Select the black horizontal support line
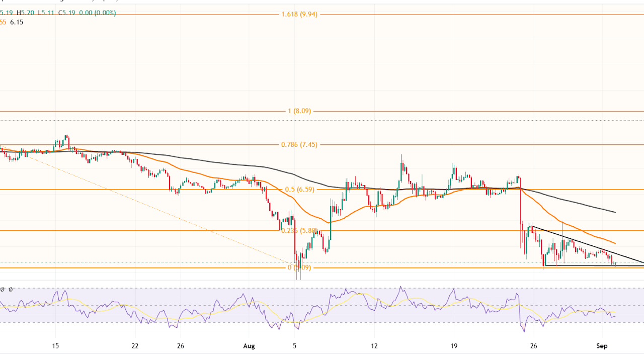This screenshot has width=644, height=362. (594, 265)
